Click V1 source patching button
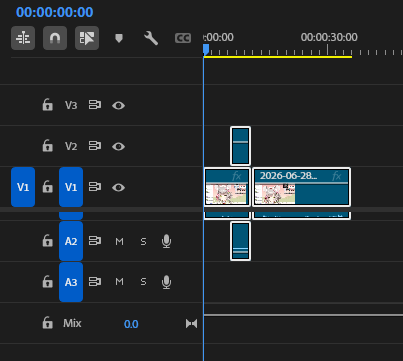Image resolution: width=403 pixels, height=361 pixels. [x=23, y=187]
